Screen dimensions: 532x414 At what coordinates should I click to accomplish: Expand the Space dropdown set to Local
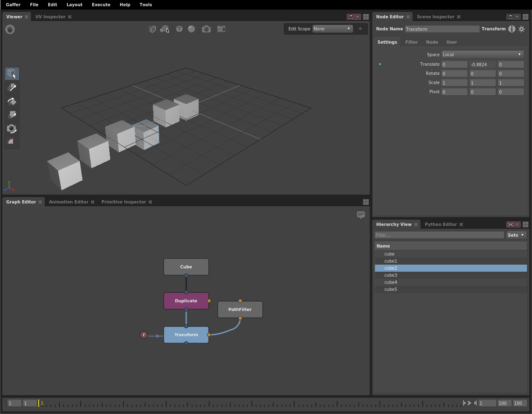482,55
